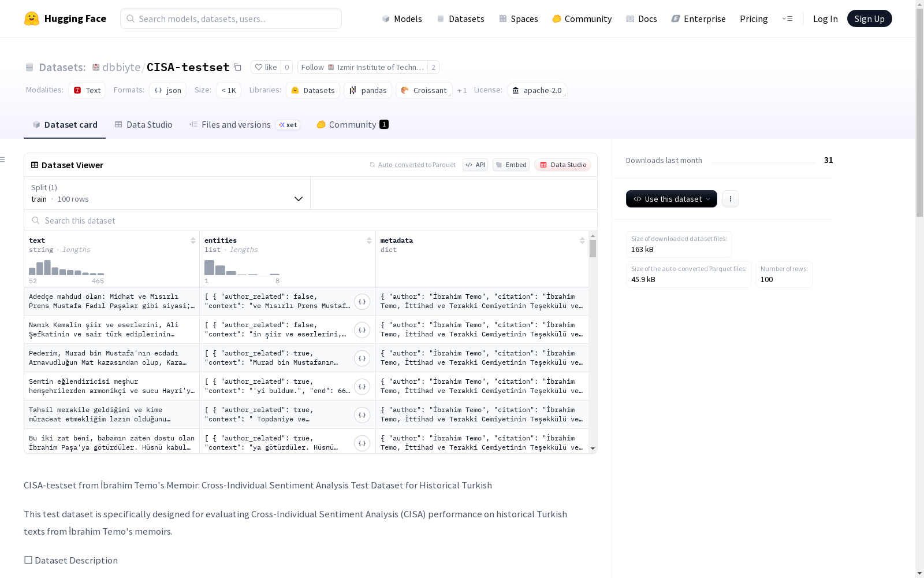Expand the JSON cell for the Semtin eğlendiricisi row

pyautogui.click(x=362, y=387)
